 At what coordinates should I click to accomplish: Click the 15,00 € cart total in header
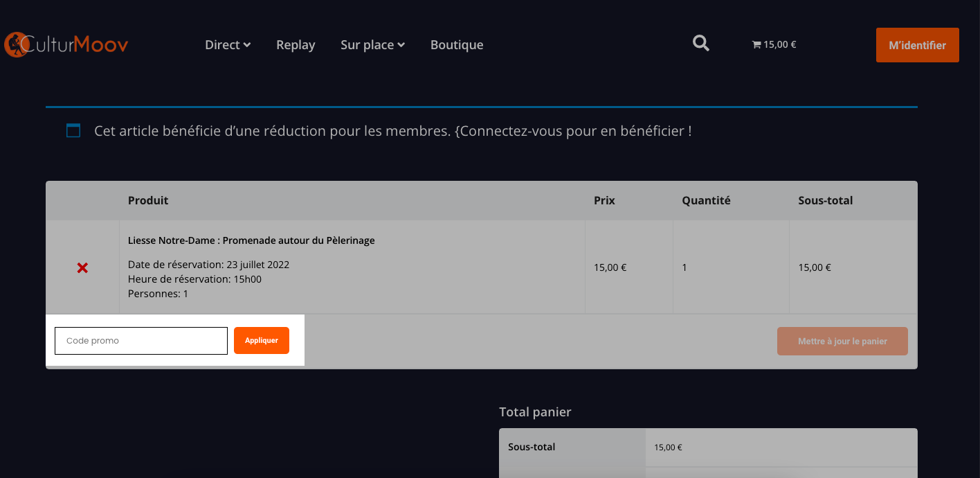780,45
